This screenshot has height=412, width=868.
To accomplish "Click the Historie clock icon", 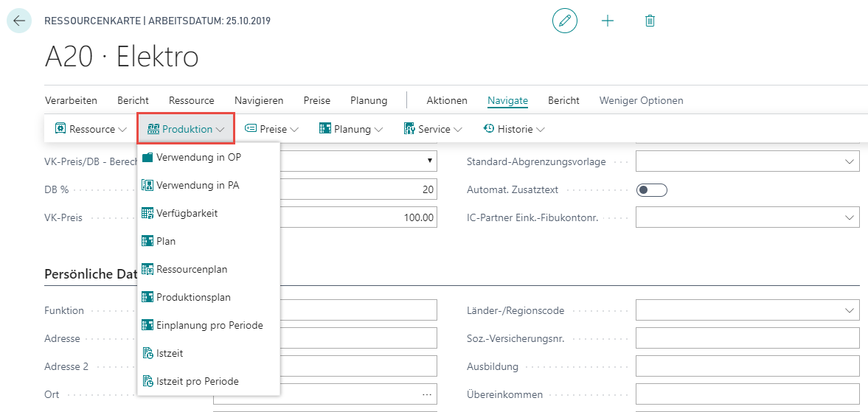I will [x=489, y=129].
